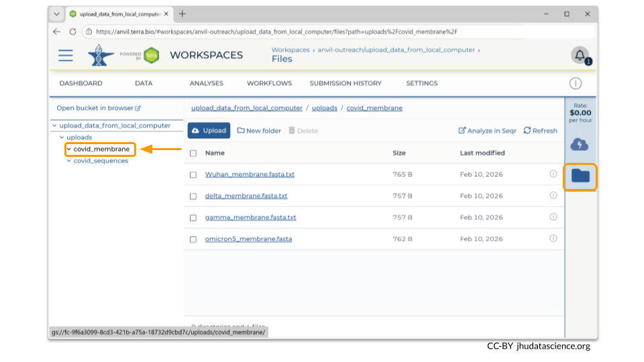Open the cloud environment configuration icon

(580, 145)
